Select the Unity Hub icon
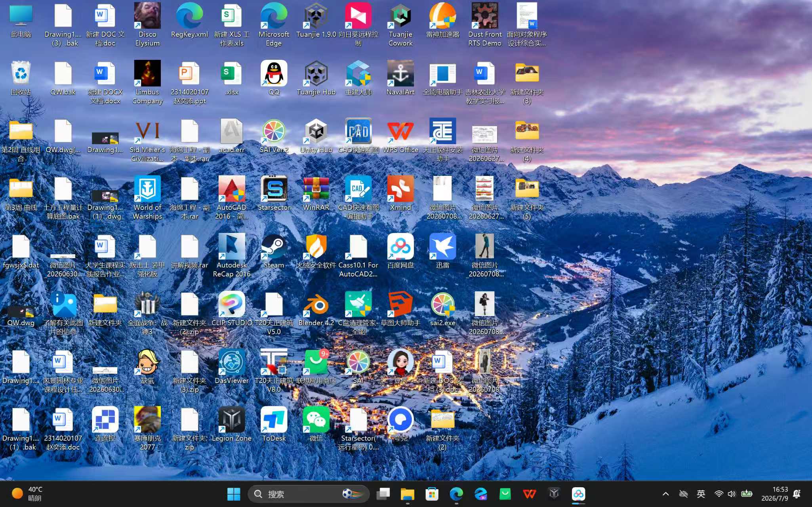812x507 pixels. click(316, 135)
